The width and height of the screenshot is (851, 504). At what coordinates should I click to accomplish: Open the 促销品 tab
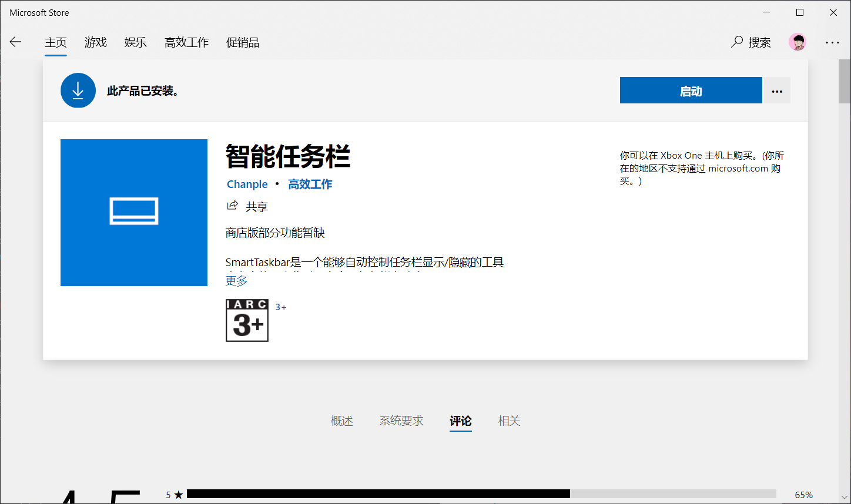pyautogui.click(x=243, y=42)
